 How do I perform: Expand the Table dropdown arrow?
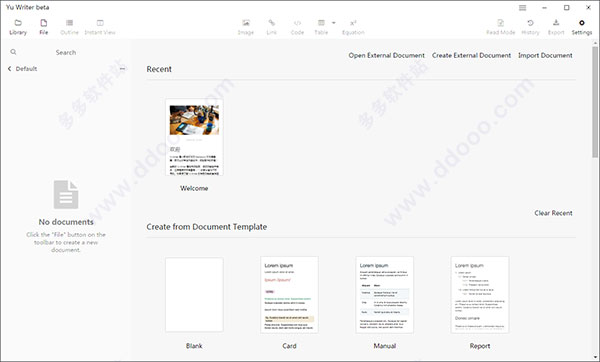tap(333, 23)
